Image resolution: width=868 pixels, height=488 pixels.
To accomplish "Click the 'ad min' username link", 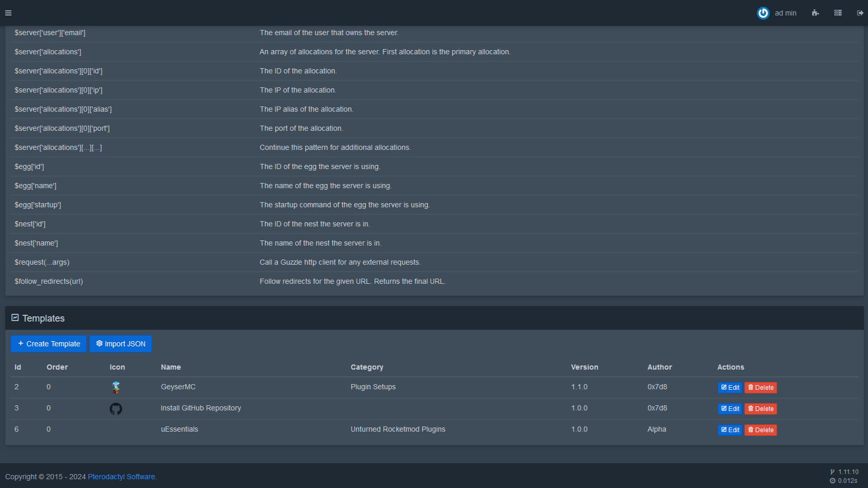I will tap(785, 13).
